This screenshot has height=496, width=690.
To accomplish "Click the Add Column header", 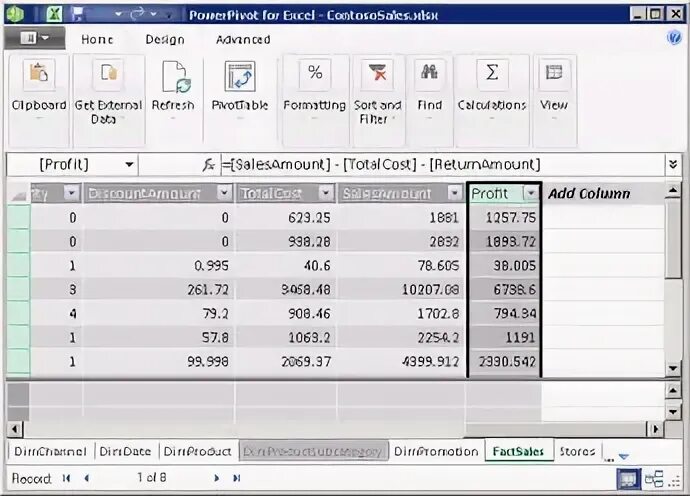I will (x=589, y=194).
